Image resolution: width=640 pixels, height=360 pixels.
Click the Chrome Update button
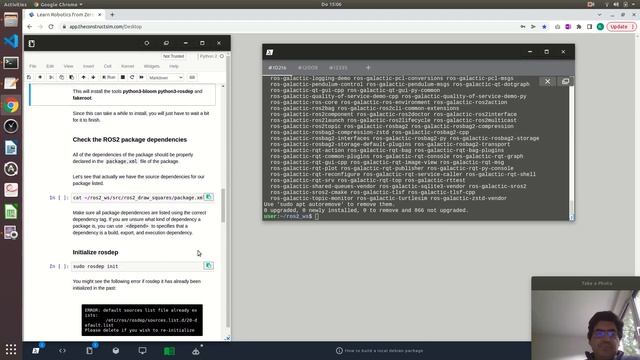tap(621, 27)
